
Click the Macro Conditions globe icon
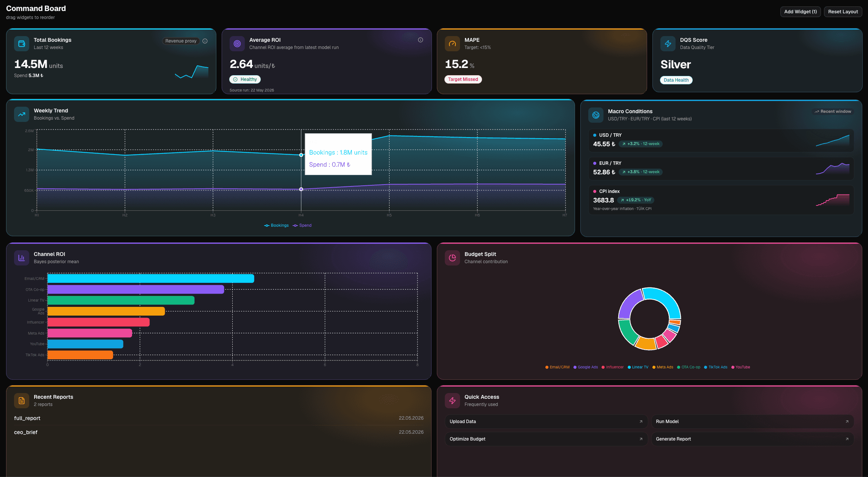[x=596, y=115]
